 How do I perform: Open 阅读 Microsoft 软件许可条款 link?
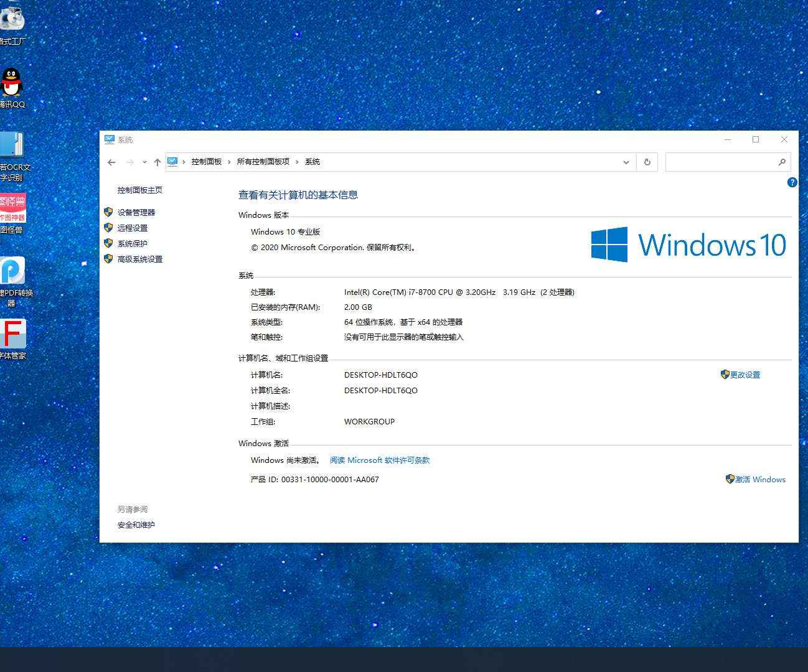pos(380,460)
